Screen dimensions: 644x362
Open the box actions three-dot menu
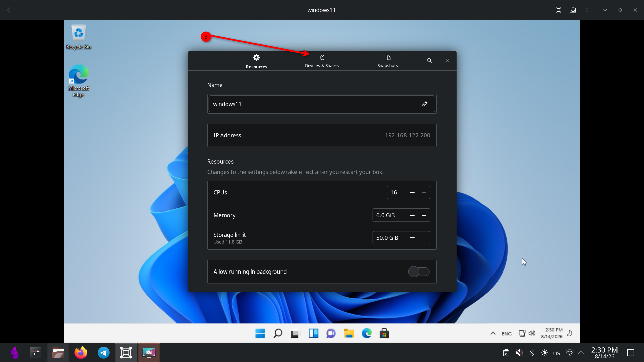pyautogui.click(x=587, y=10)
